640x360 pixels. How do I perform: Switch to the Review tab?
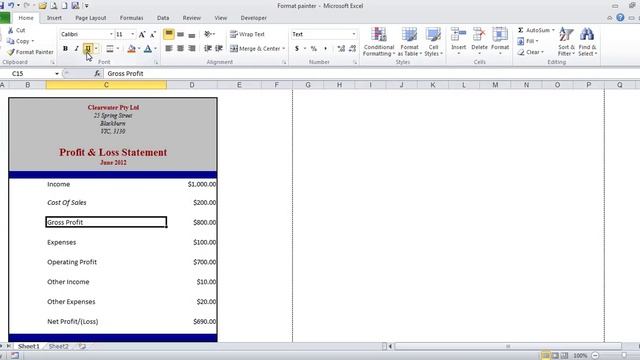coord(191,18)
